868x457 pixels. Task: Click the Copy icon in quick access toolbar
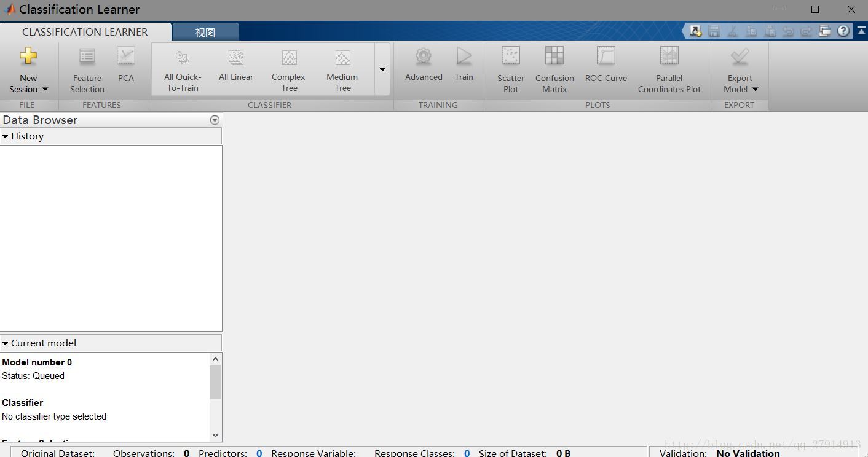tap(751, 31)
